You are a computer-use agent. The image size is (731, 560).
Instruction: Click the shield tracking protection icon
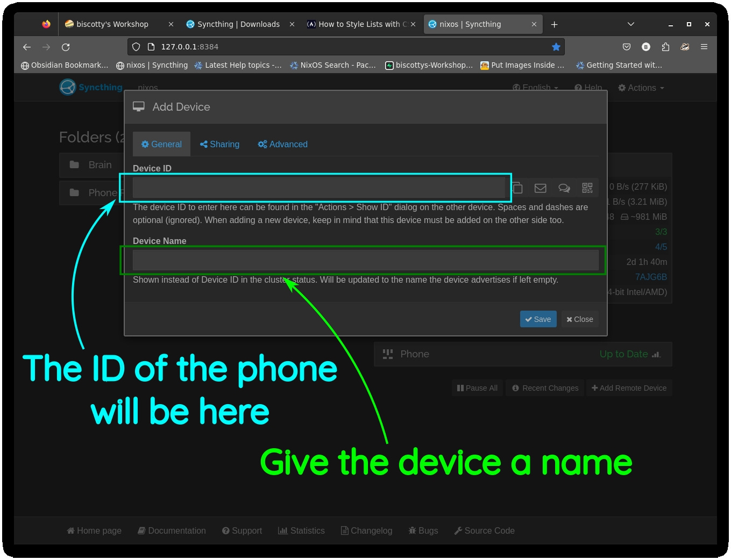coord(136,47)
